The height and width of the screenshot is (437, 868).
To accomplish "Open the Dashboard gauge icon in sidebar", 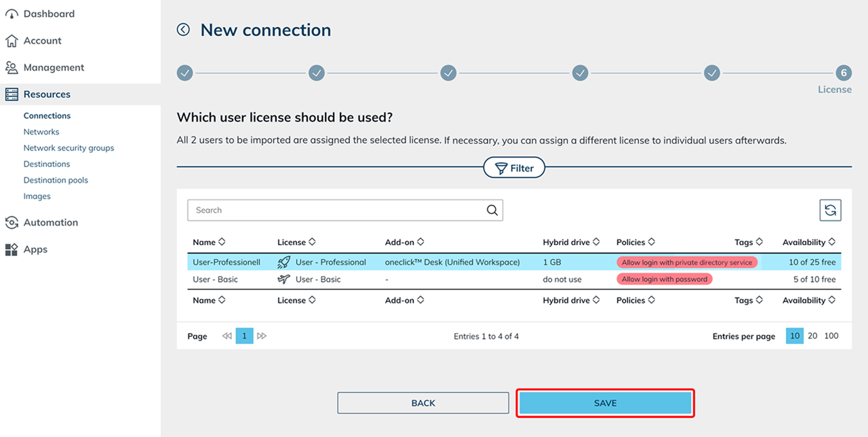I will point(12,14).
